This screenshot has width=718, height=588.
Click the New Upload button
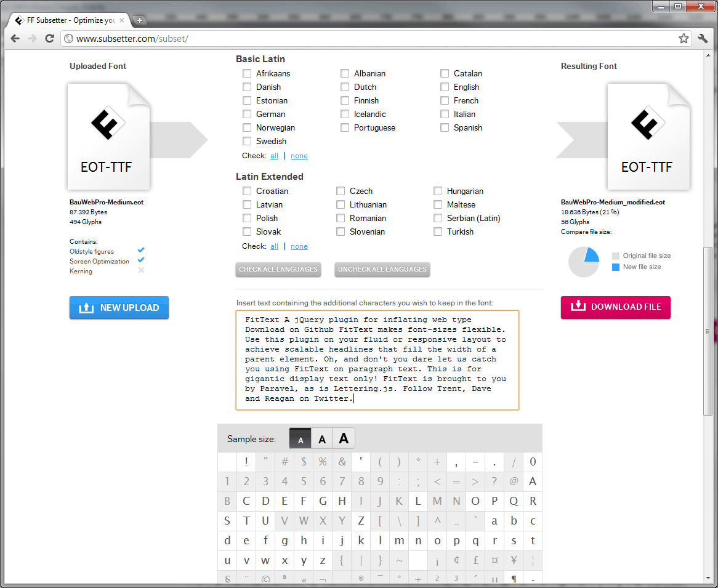119,308
